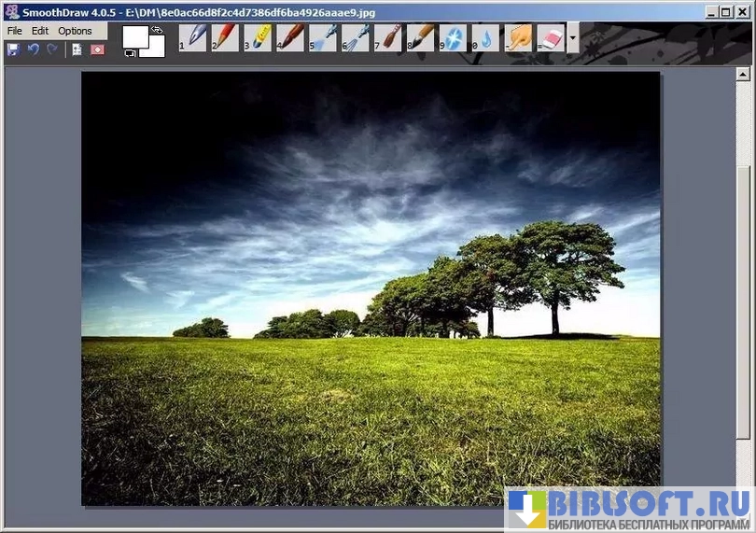Select the spray tool in slot 6

pyautogui.click(x=357, y=37)
